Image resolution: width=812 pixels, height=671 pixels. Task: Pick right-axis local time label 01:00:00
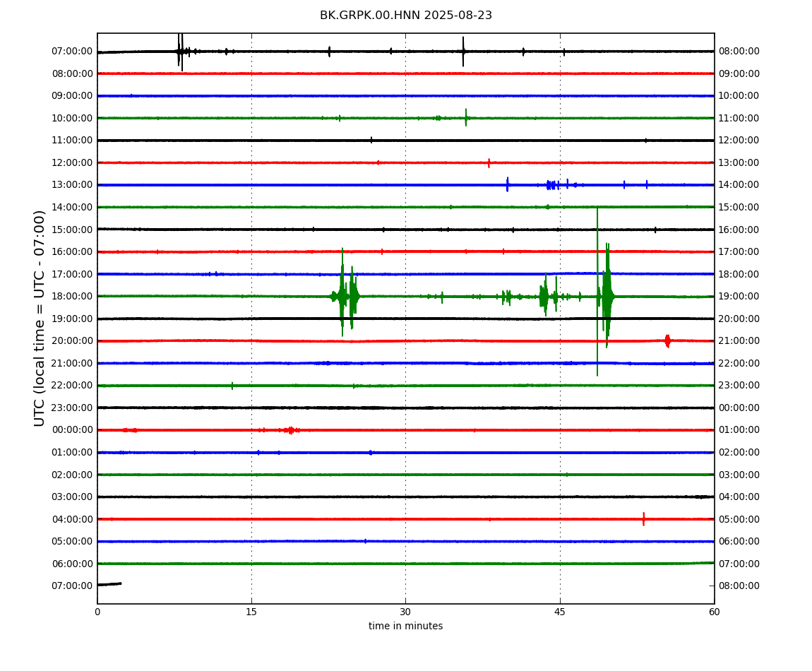pyautogui.click(x=739, y=430)
